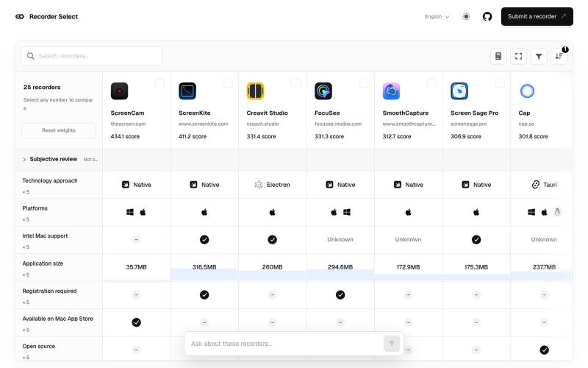Click the ScreenKite app icon

[187, 91]
